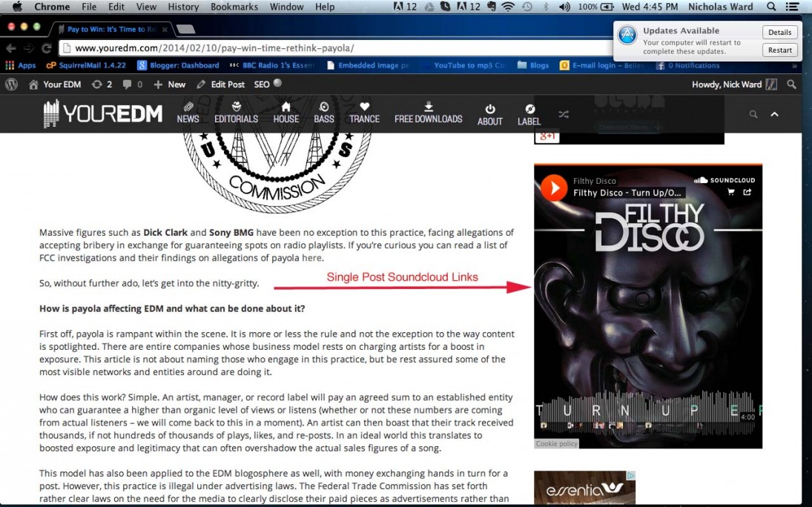This screenshot has width=812, height=507.
Task: Click the SoundCloud share icon
Action: pyautogui.click(x=747, y=193)
